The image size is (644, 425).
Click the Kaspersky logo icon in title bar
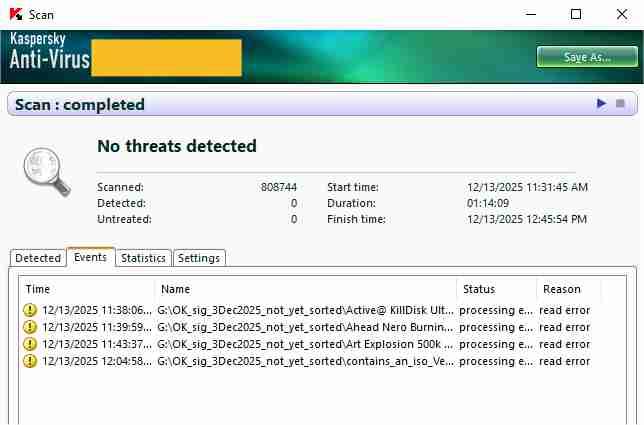click(x=16, y=14)
